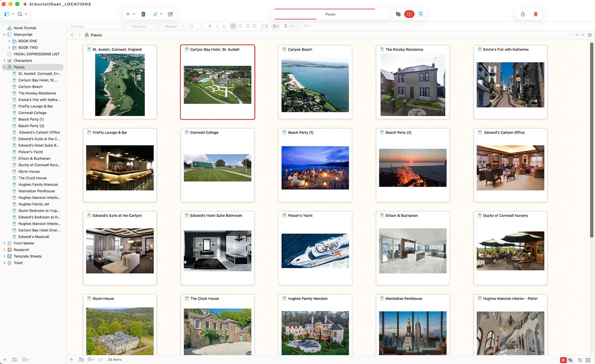Click the Carlyon Beach index card
The image size is (595, 364).
tap(315, 82)
